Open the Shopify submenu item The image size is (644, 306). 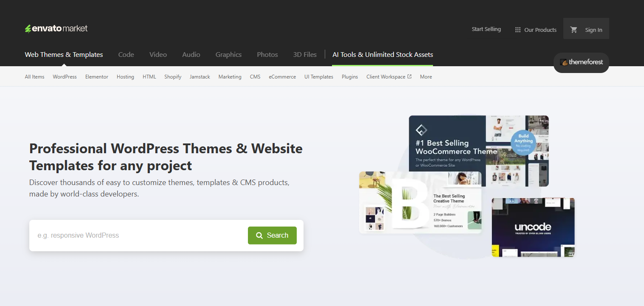click(173, 77)
